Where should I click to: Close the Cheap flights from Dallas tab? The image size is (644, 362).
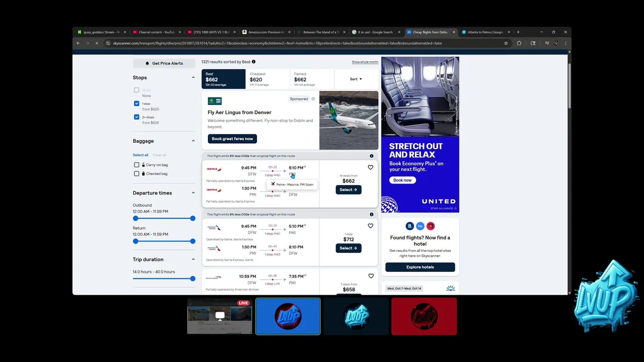454,32
